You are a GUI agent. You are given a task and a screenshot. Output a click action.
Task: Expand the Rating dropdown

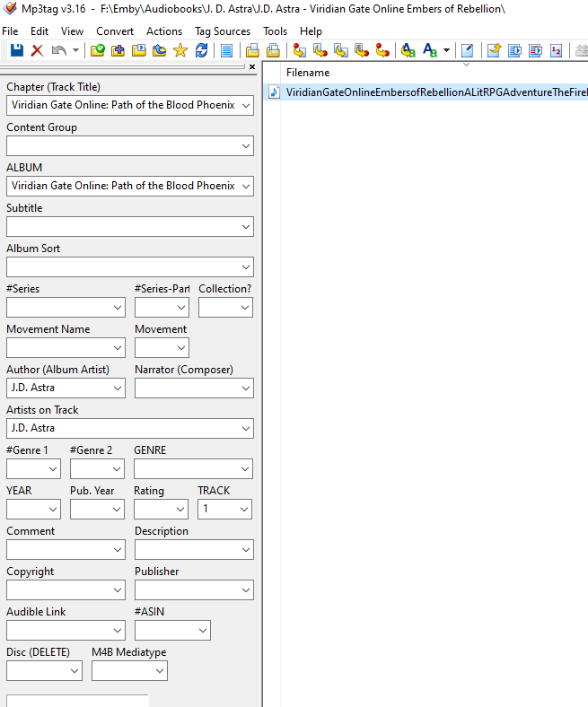pos(180,509)
